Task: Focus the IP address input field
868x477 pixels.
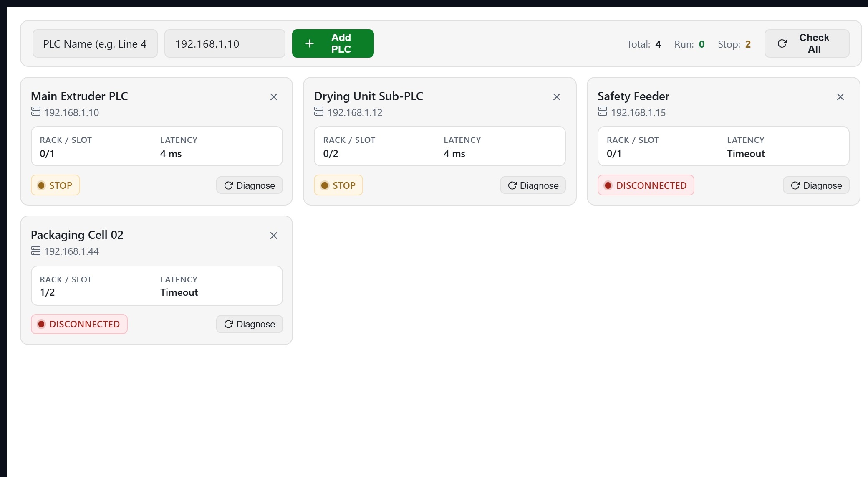Action: [225, 43]
